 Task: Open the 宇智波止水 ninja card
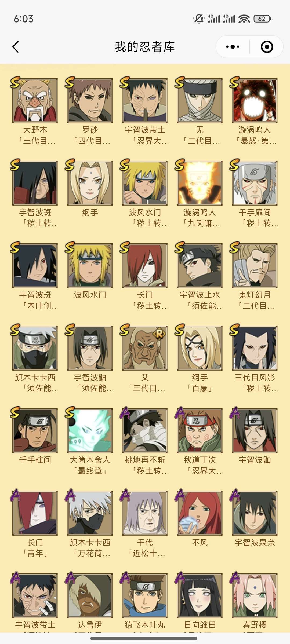point(200,266)
